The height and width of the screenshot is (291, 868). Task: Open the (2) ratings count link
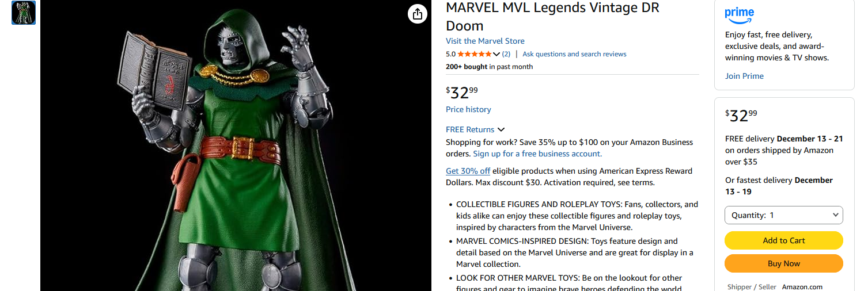pos(506,54)
